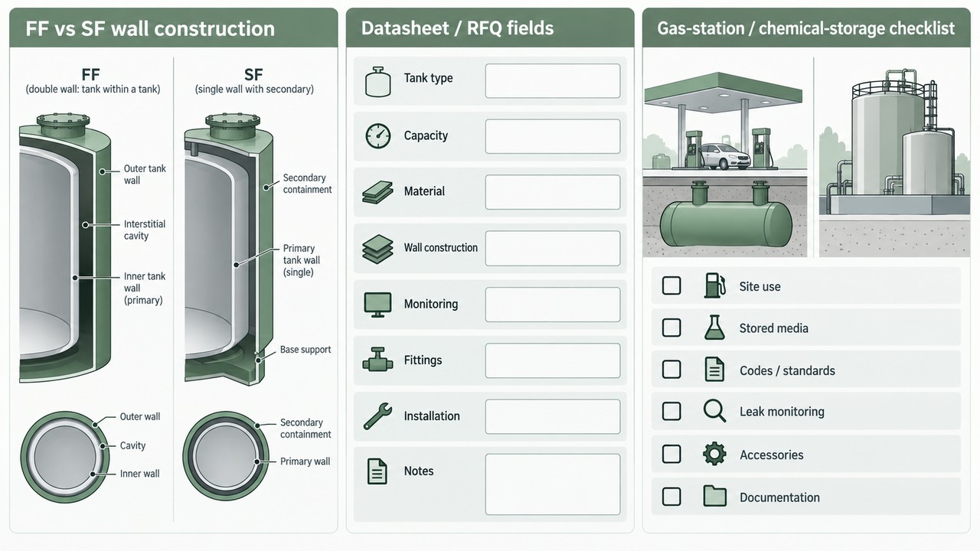
Task: Click the Installation input field
Action: [553, 416]
